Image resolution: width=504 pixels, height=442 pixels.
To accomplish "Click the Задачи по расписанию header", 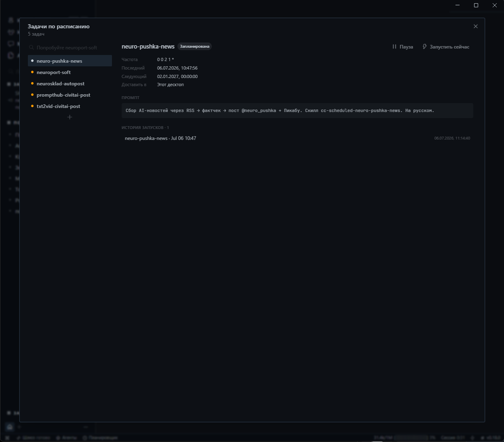I will (59, 26).
